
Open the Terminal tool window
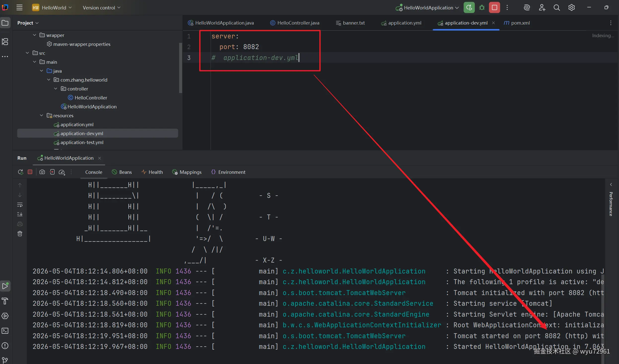(5, 331)
